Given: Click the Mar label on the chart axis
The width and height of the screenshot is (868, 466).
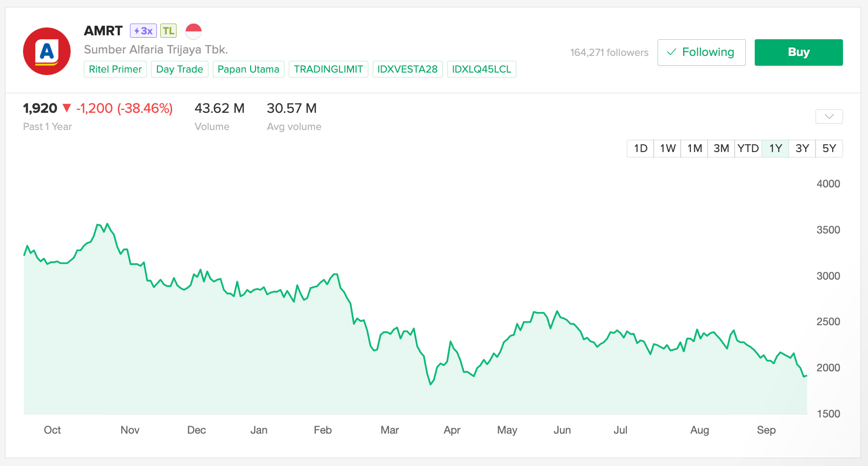Looking at the screenshot, I should pyautogui.click(x=390, y=430).
